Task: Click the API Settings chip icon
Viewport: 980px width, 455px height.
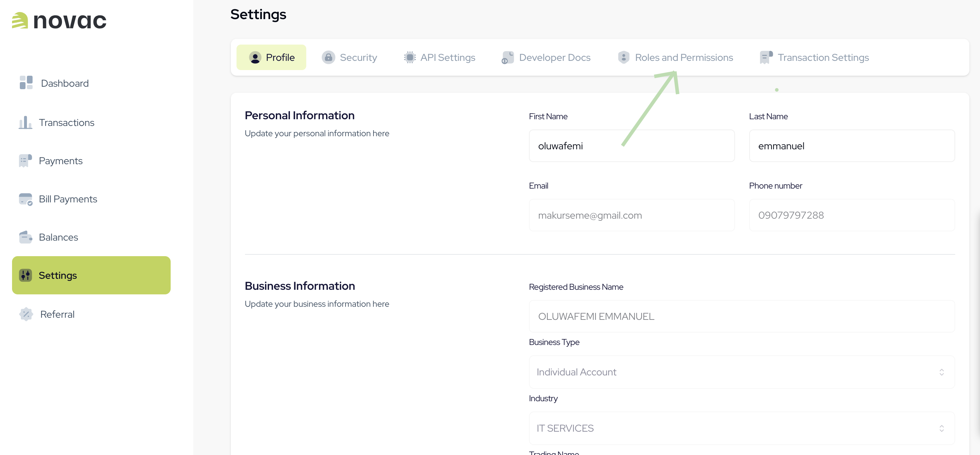Action: [409, 57]
